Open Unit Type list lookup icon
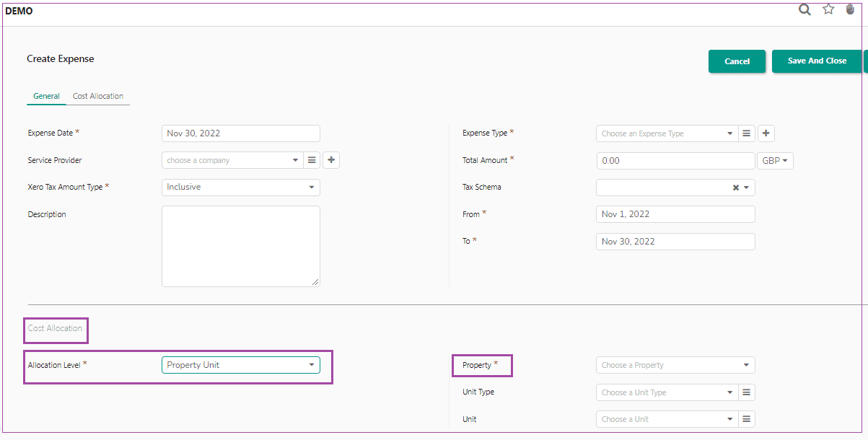The width and height of the screenshot is (868, 440). [747, 392]
